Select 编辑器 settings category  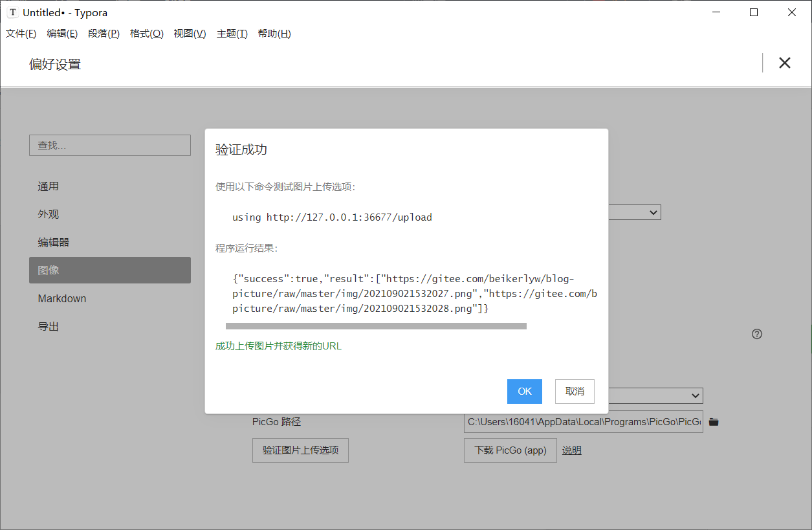[x=110, y=243]
